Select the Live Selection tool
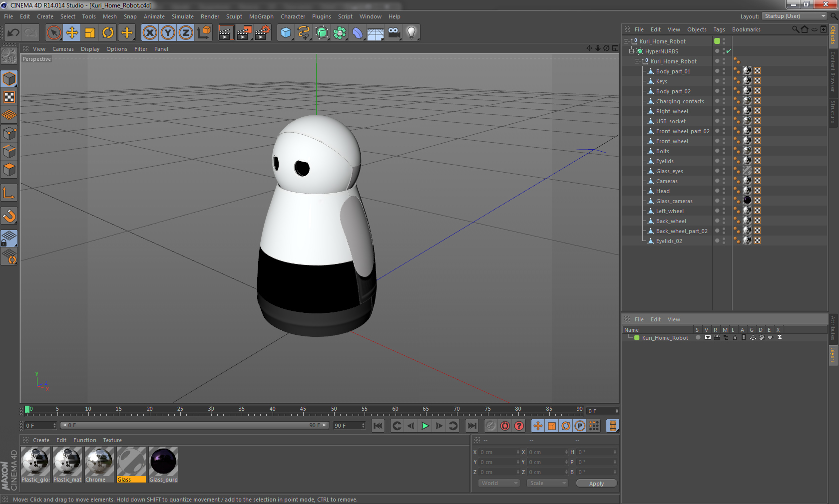 (x=53, y=33)
